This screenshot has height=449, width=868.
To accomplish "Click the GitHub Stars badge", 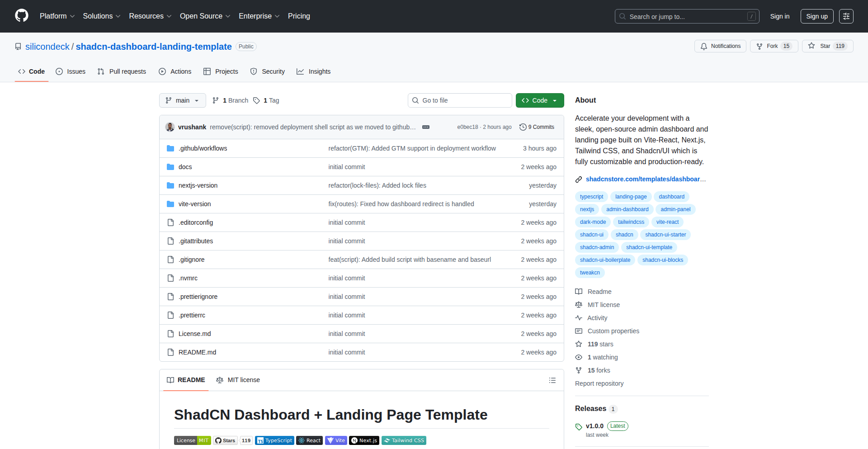I will [233, 440].
